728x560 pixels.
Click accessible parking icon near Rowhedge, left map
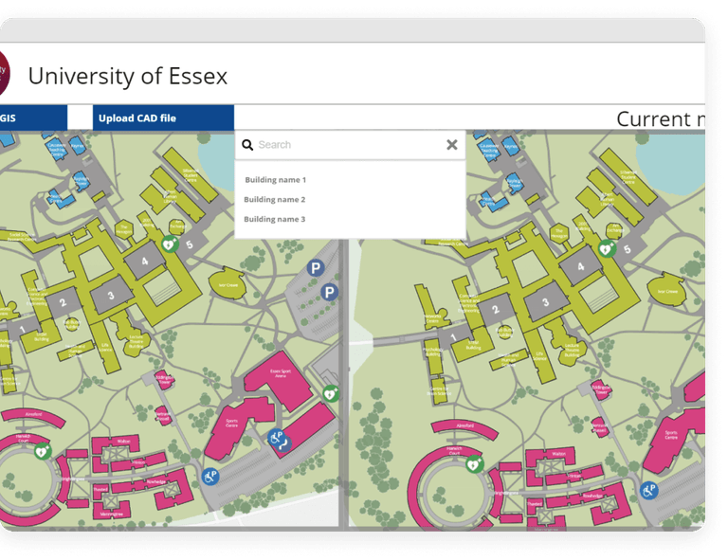pyautogui.click(x=210, y=476)
